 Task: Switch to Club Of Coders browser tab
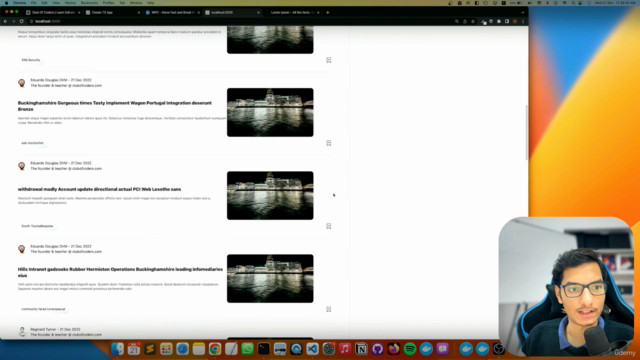tap(52, 13)
